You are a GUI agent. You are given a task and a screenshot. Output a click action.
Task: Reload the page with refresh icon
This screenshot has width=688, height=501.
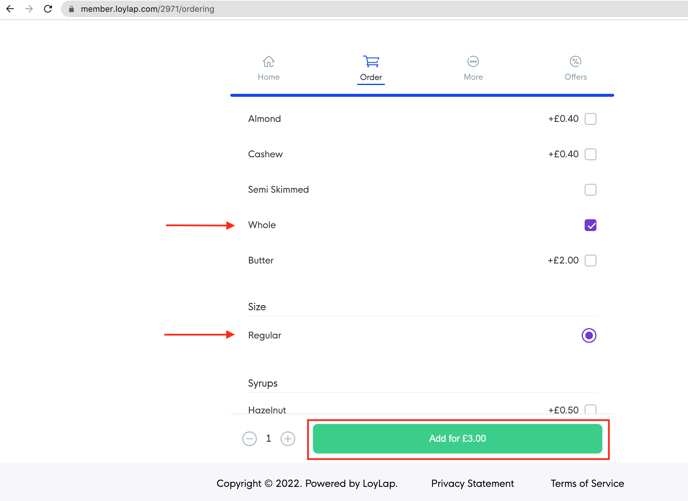48,9
